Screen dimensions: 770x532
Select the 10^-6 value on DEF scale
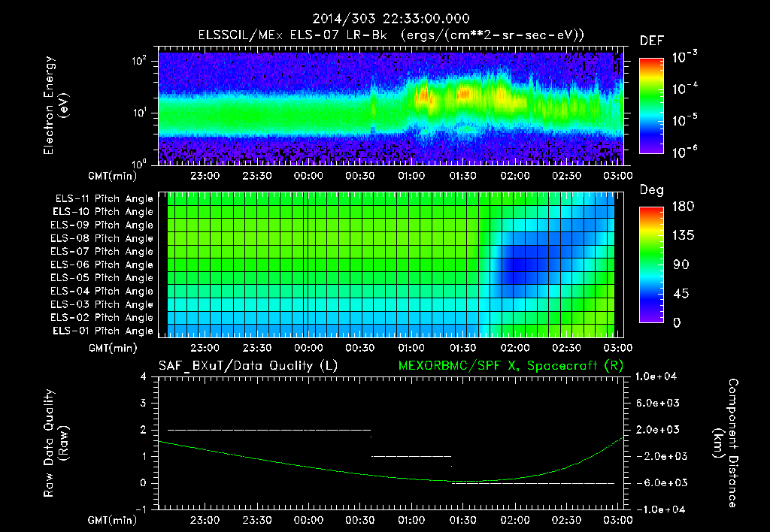(684, 152)
